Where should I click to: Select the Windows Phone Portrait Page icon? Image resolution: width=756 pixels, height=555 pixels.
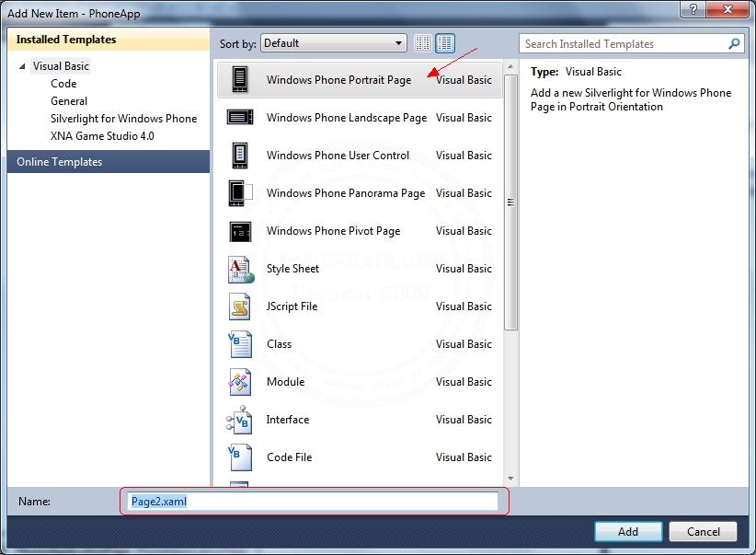click(x=240, y=79)
